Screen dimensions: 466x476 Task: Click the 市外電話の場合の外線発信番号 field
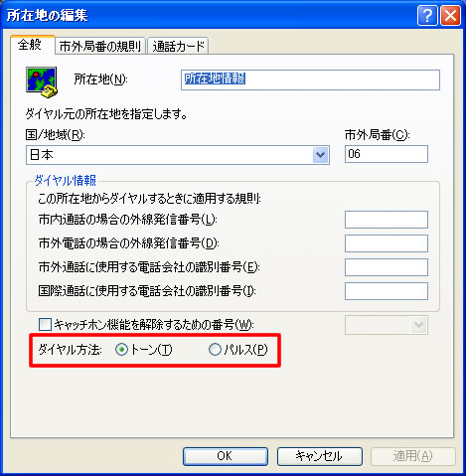(x=387, y=243)
